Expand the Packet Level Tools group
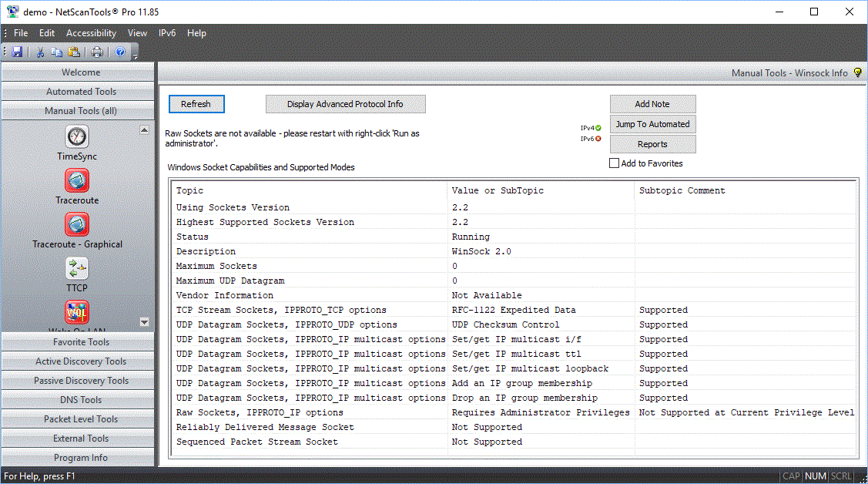Screen dimensions: 868x484 tap(78, 419)
